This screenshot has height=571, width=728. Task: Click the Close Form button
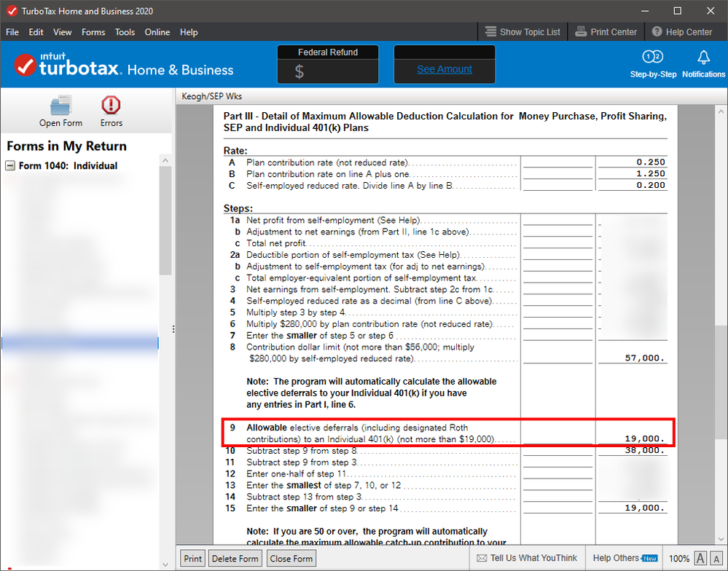[291, 559]
